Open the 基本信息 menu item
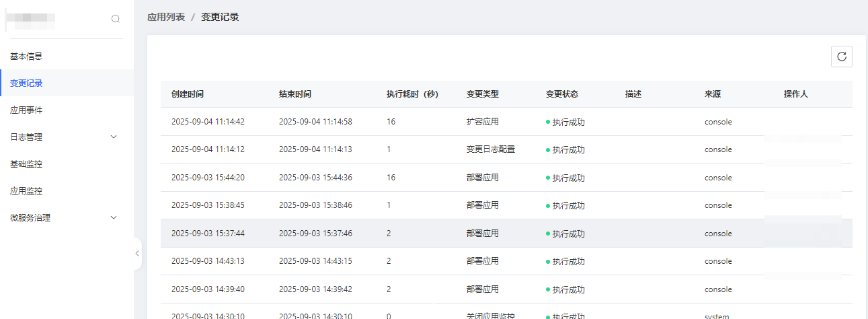The width and height of the screenshot is (868, 319). coord(26,56)
